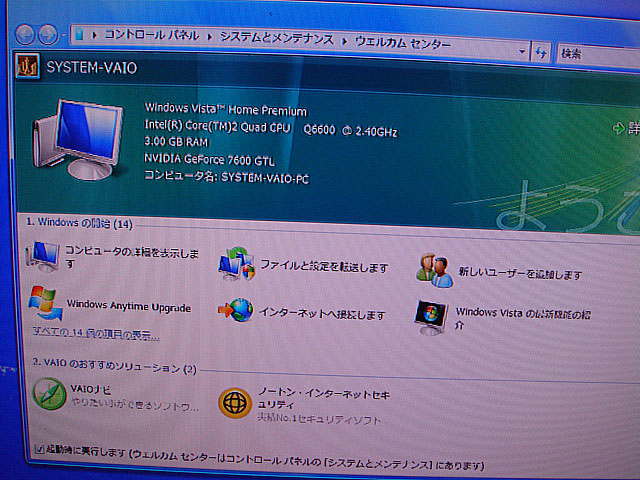
Task: Click コンピュータ名: SYSTEM-VAIO-PC text
Action: 227,176
